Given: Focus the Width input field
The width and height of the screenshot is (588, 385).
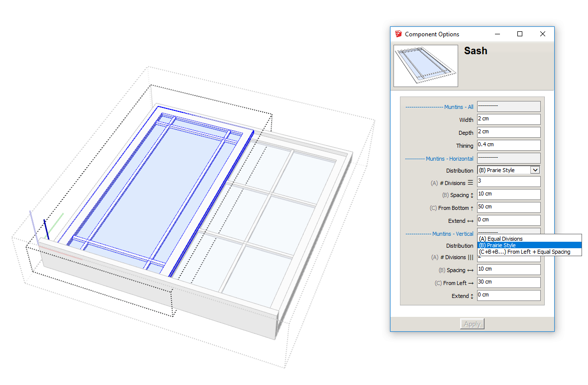Looking at the screenshot, I should coord(508,119).
